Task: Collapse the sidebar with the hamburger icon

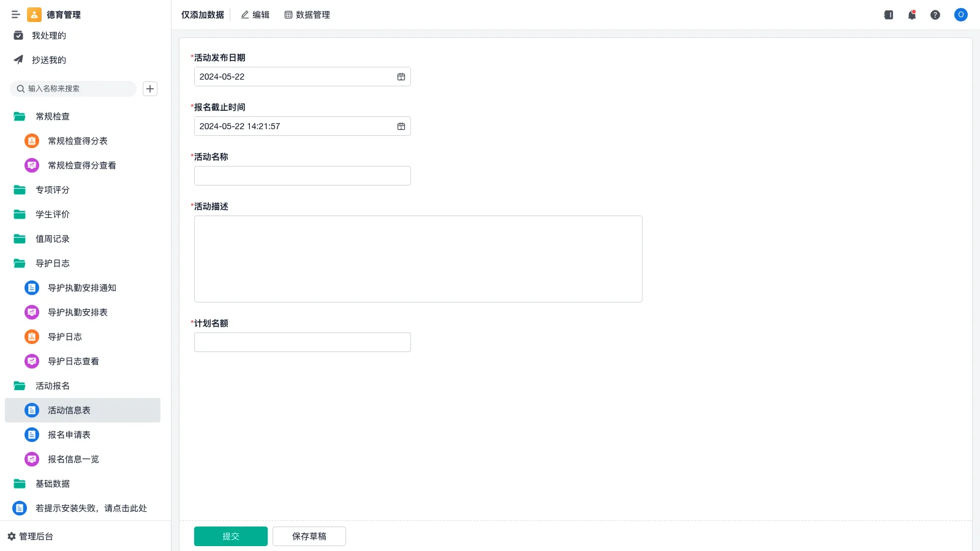Action: pos(15,15)
